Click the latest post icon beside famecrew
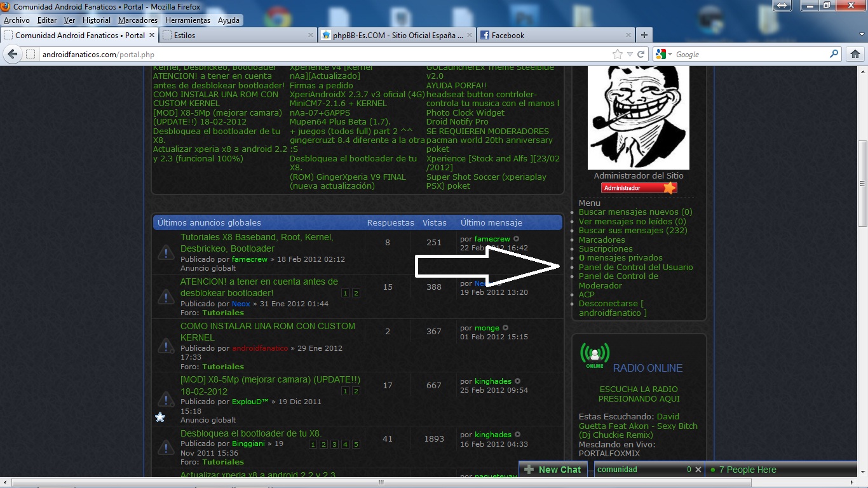Image resolution: width=868 pixels, height=488 pixels. pyautogui.click(x=516, y=239)
